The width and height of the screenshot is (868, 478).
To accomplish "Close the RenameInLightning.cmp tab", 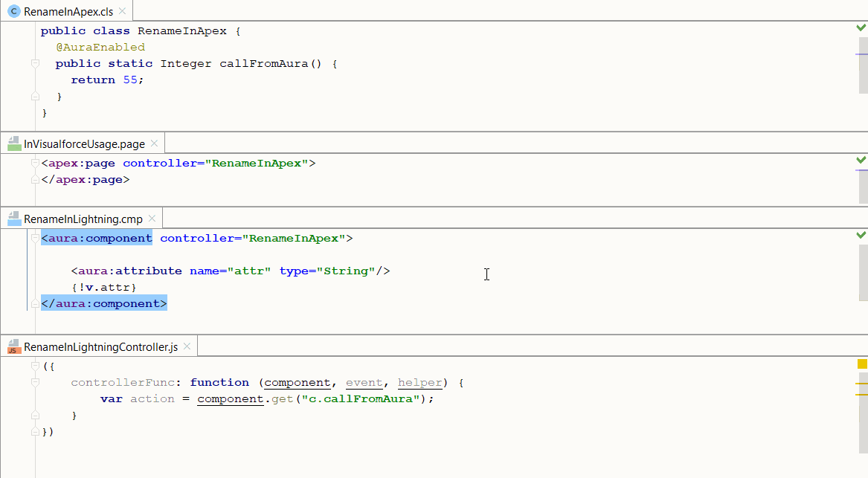I will pyautogui.click(x=152, y=219).
